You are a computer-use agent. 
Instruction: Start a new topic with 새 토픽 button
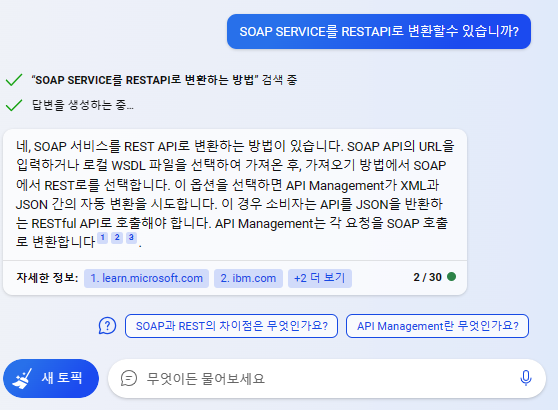[x=51, y=378]
